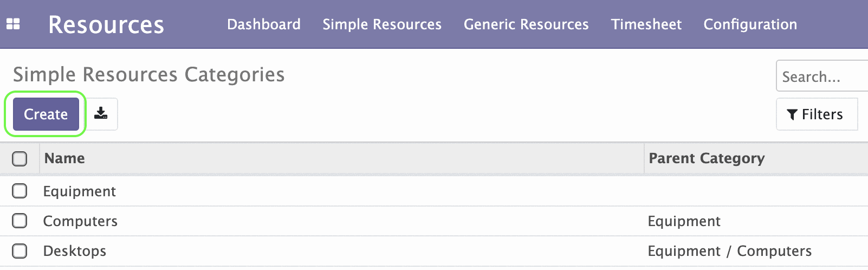Open the Simple Resources menu
868x270 pixels.
382,24
